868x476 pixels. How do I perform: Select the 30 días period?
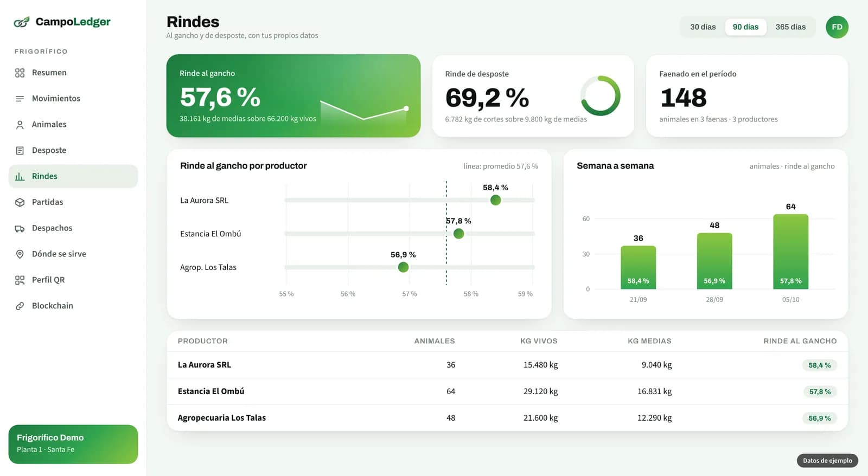point(703,27)
